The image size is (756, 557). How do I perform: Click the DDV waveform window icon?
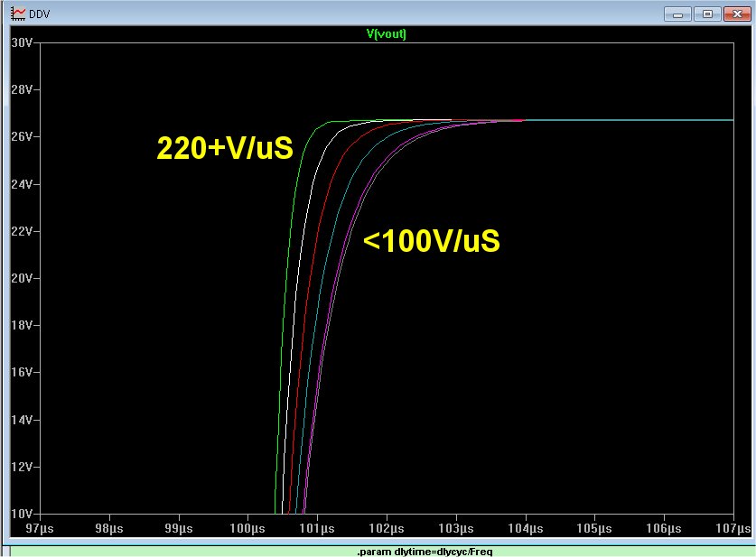coord(18,14)
